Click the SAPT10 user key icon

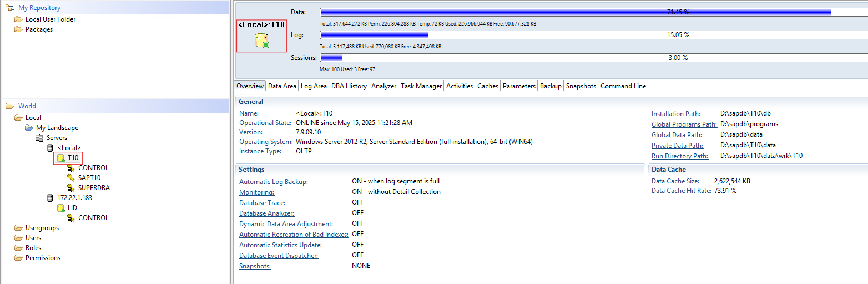tap(72, 178)
